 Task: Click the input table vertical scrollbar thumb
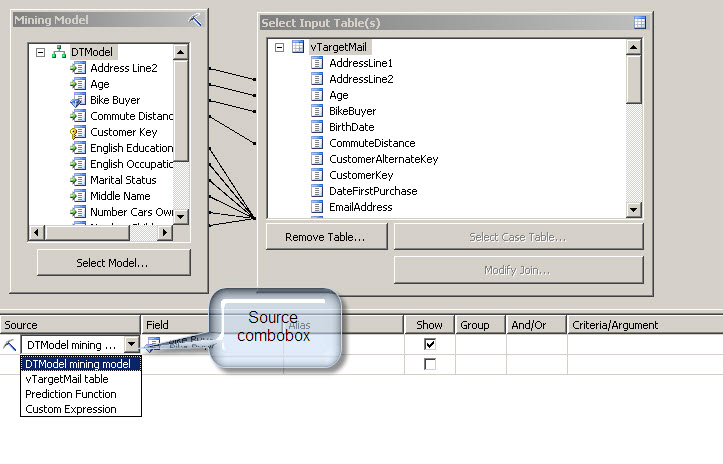click(634, 79)
